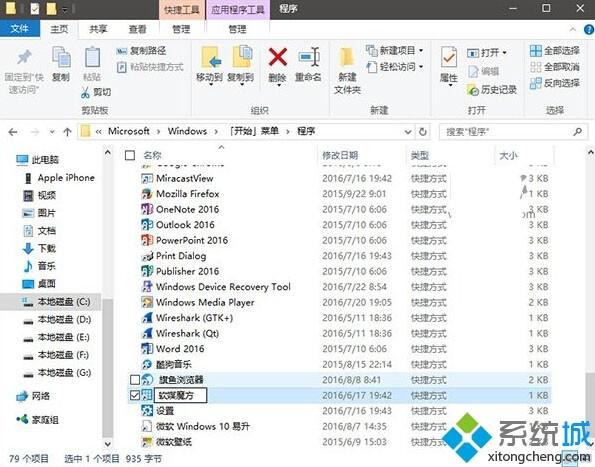Image resolution: width=595 pixels, height=467 pixels.
Task: Click the quick access toolbar customize arrow
Action: [x=65, y=9]
